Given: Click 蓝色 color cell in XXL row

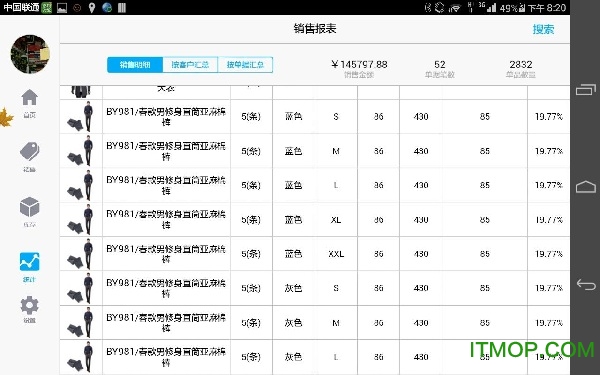Looking at the screenshot, I should [293, 254].
